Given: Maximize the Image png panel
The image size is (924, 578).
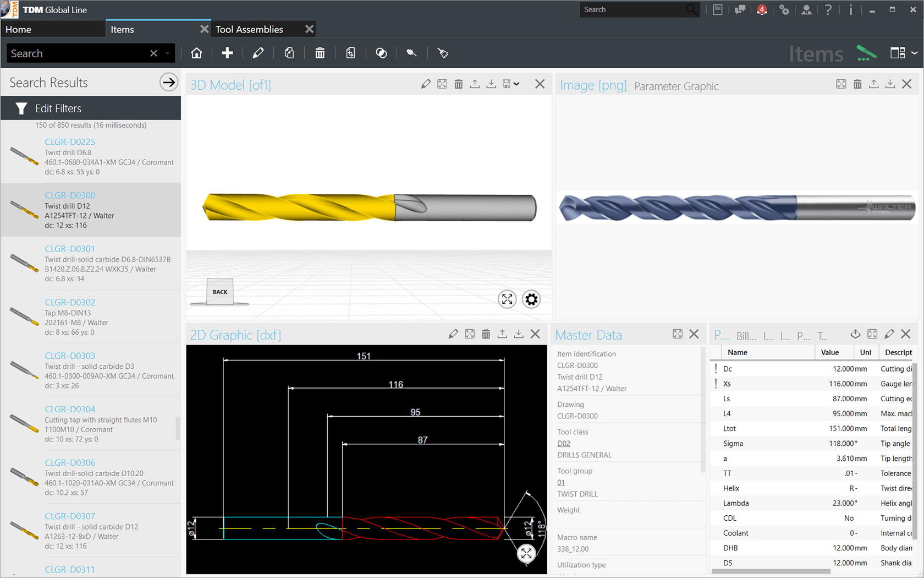Looking at the screenshot, I should tap(841, 84).
